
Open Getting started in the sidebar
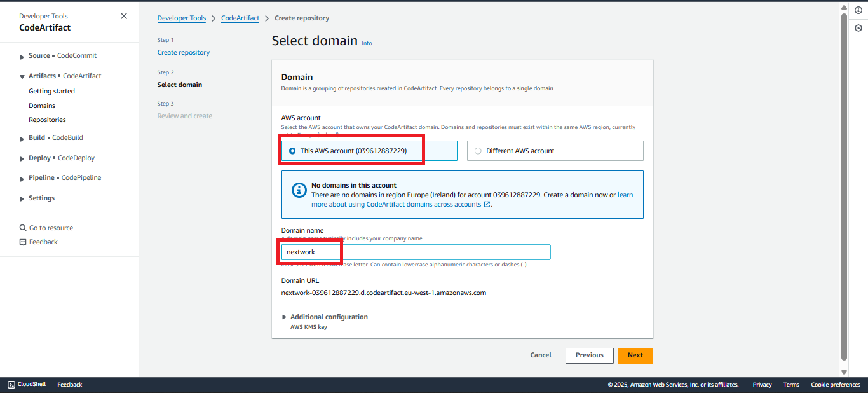pos(51,92)
